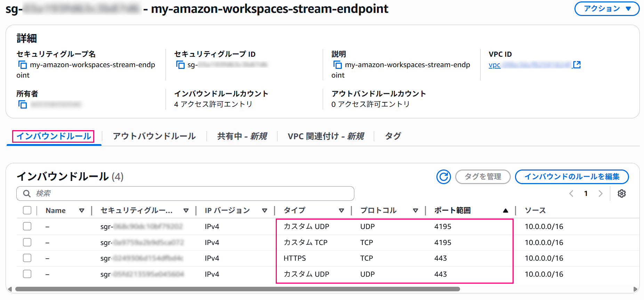Click port 443 in HTTPS row
The width and height of the screenshot is (644, 300).
(441, 258)
